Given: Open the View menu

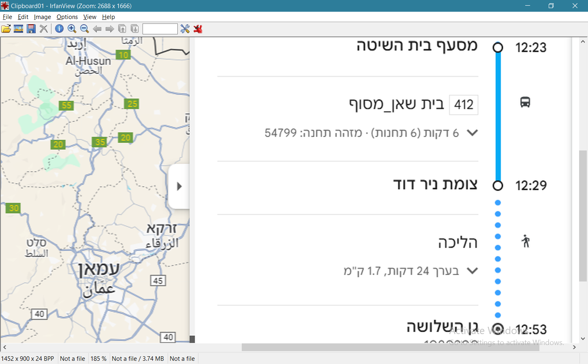Looking at the screenshot, I should pos(90,17).
